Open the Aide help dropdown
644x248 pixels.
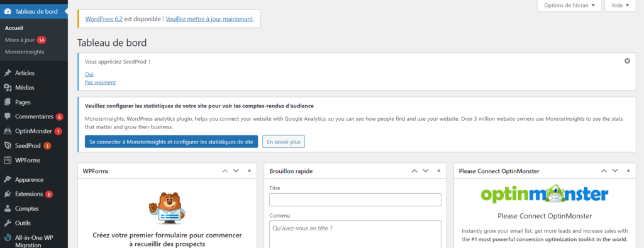tap(620, 6)
